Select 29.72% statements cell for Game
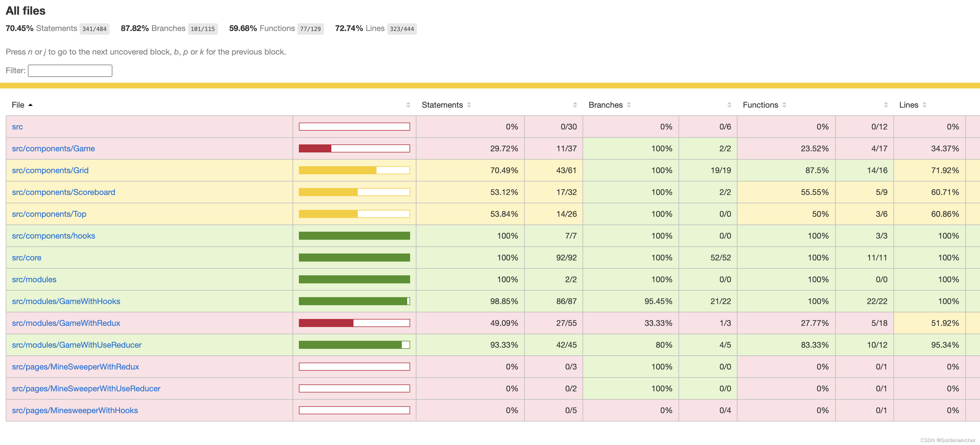Image resolution: width=980 pixels, height=445 pixels. [470, 149]
